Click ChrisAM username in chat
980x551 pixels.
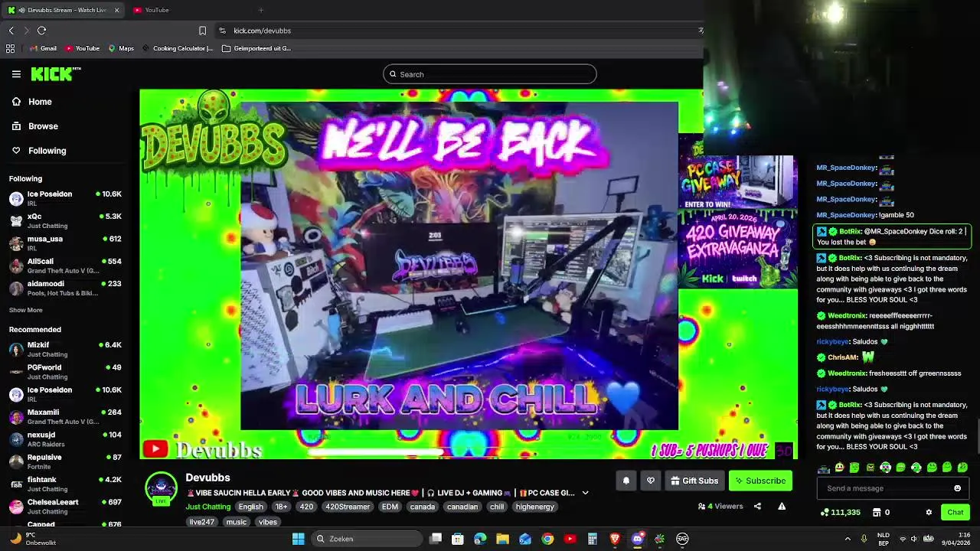pyautogui.click(x=842, y=357)
